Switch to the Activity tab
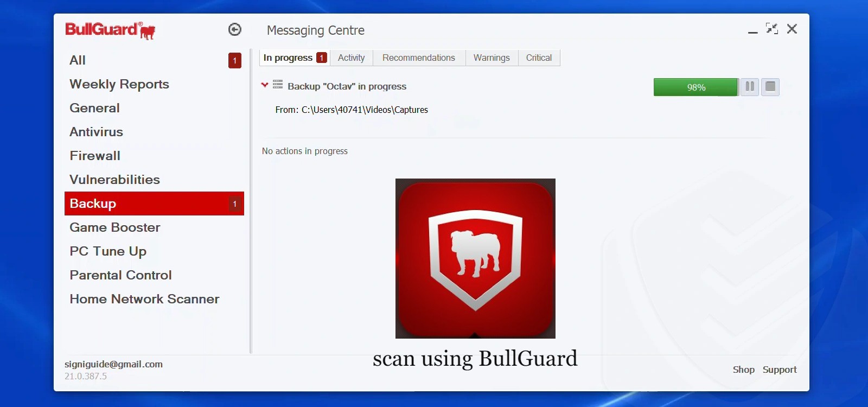Screen dimensions: 868x407 pyautogui.click(x=352, y=58)
